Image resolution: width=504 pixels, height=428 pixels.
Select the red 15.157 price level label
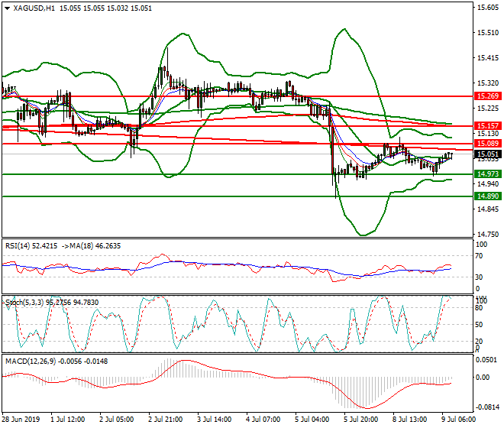(487, 126)
